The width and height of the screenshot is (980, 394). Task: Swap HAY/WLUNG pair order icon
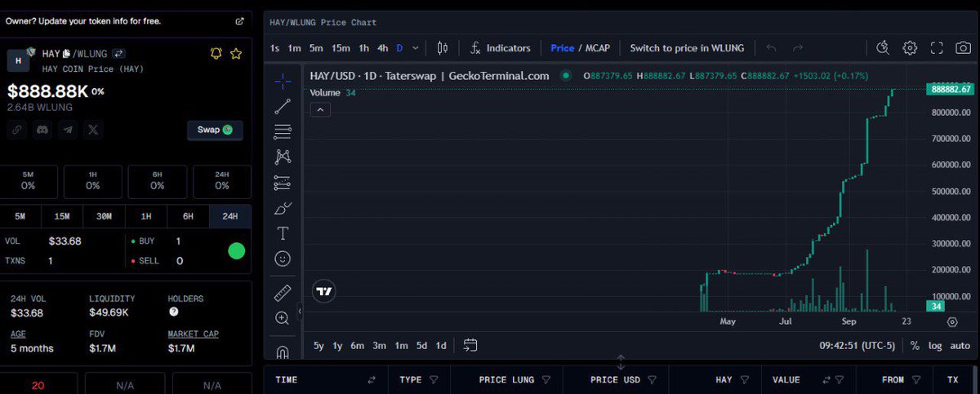coord(118,54)
